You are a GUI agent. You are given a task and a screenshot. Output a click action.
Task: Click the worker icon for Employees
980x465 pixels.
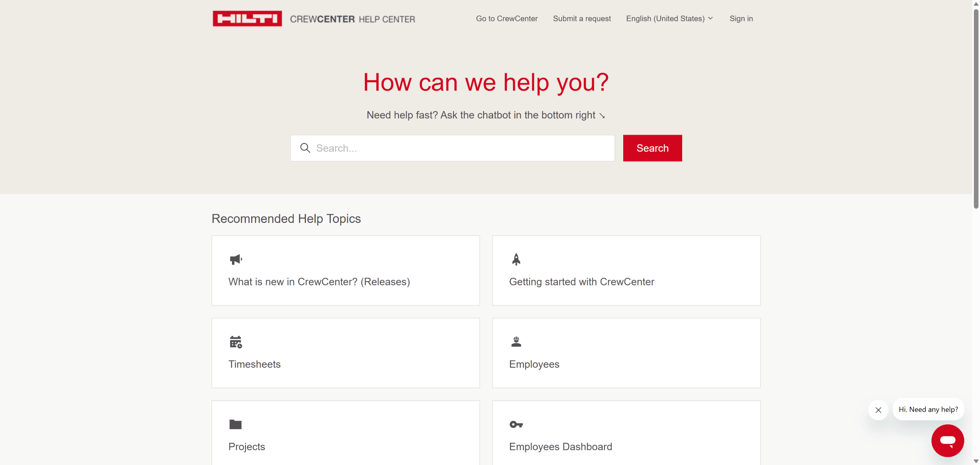coord(516,342)
